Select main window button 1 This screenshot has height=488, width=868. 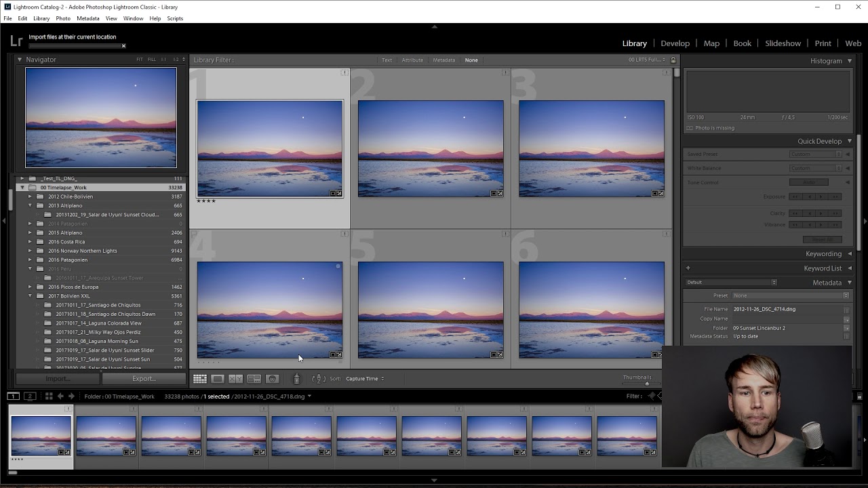tap(13, 396)
